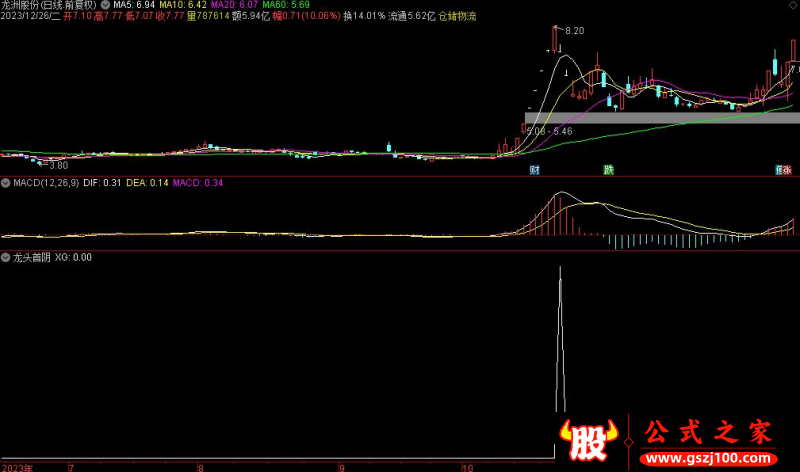Viewport: 800px width, 472px height.
Task: Click the 龙头首阴 signal spike
Action: coord(560,339)
